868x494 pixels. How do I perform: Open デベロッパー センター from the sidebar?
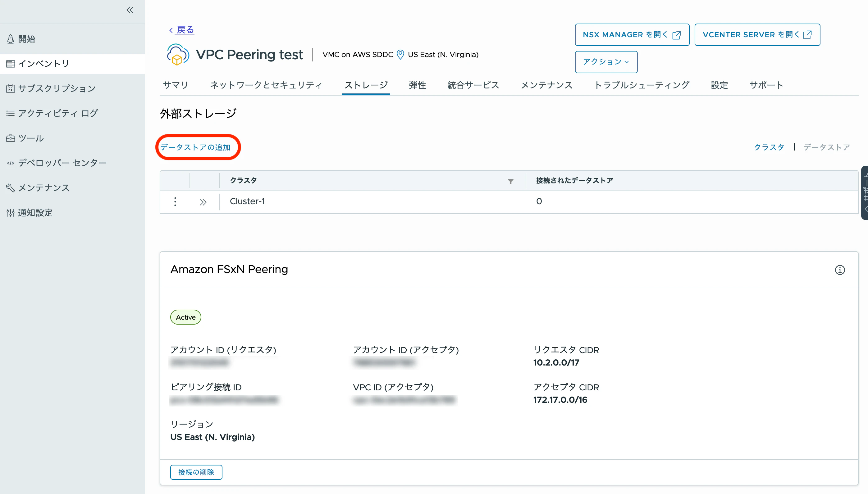tap(62, 163)
